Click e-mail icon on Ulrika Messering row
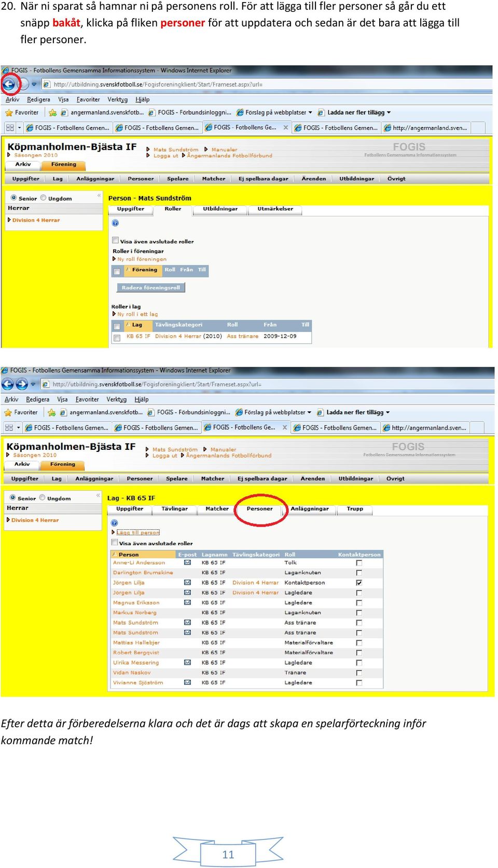This screenshot has width=498, height=868. (187, 663)
